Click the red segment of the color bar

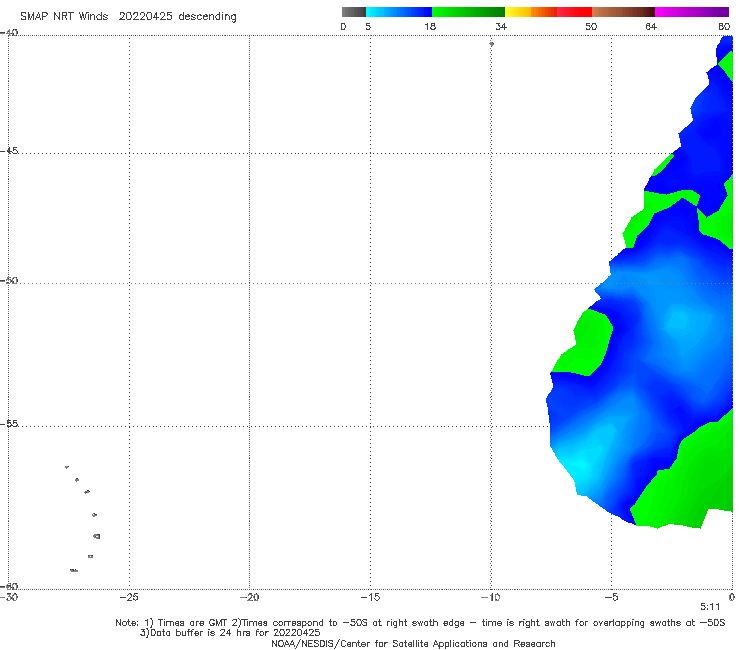(x=574, y=12)
